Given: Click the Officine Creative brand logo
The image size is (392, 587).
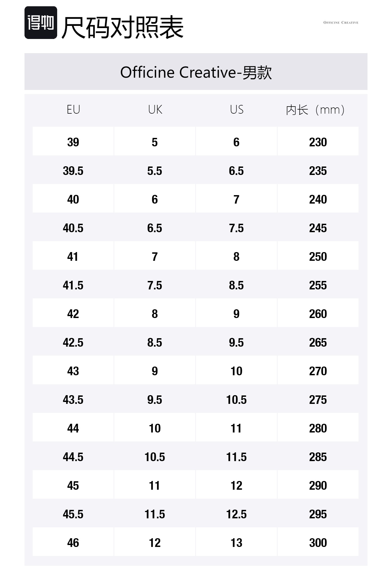Looking at the screenshot, I should [341, 23].
